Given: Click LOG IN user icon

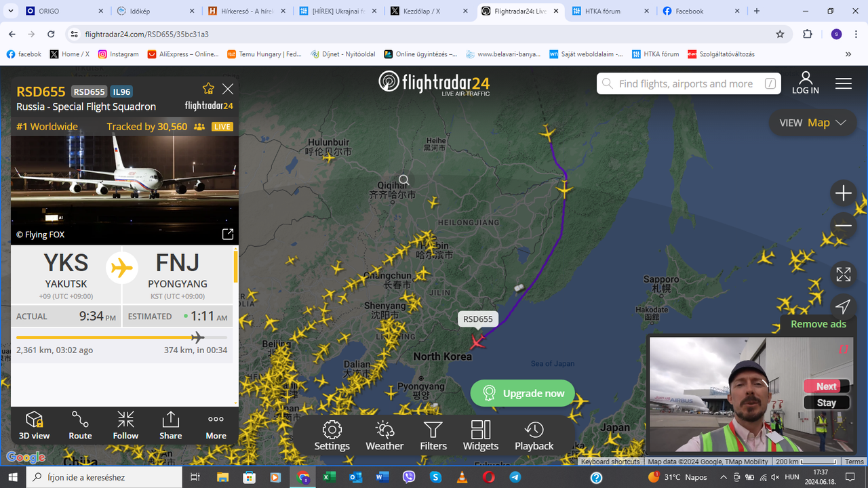Looking at the screenshot, I should (806, 83).
